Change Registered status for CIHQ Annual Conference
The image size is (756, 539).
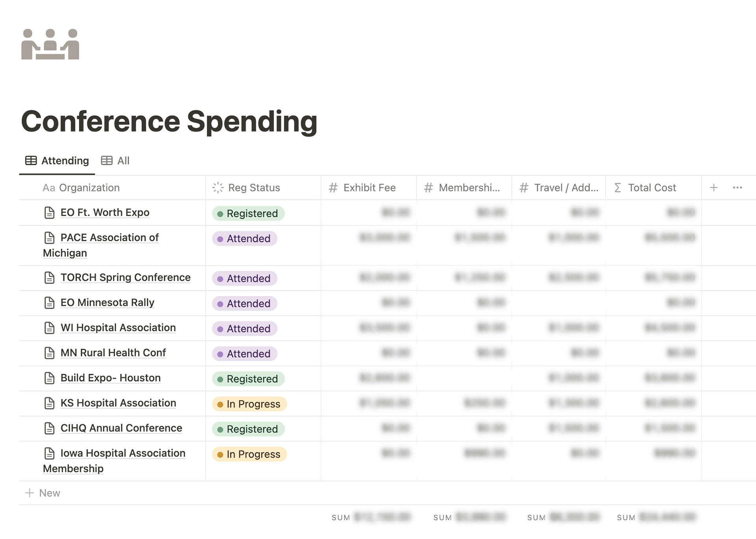[248, 429]
